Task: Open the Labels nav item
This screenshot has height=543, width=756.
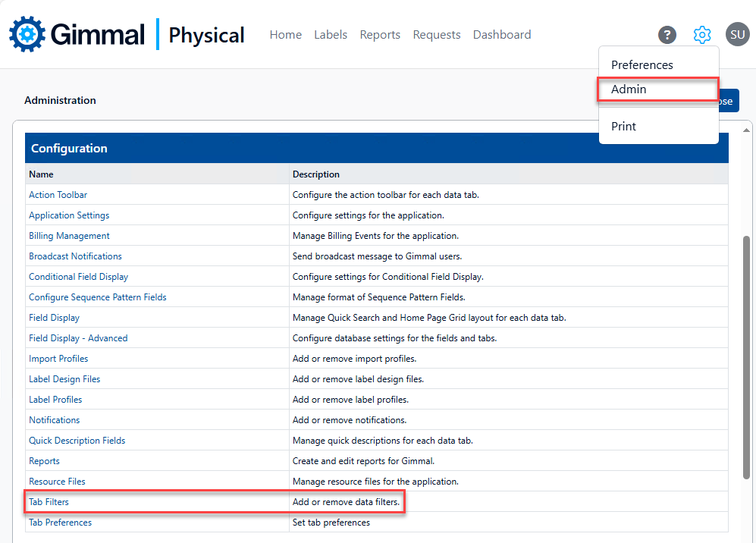Action: click(331, 35)
